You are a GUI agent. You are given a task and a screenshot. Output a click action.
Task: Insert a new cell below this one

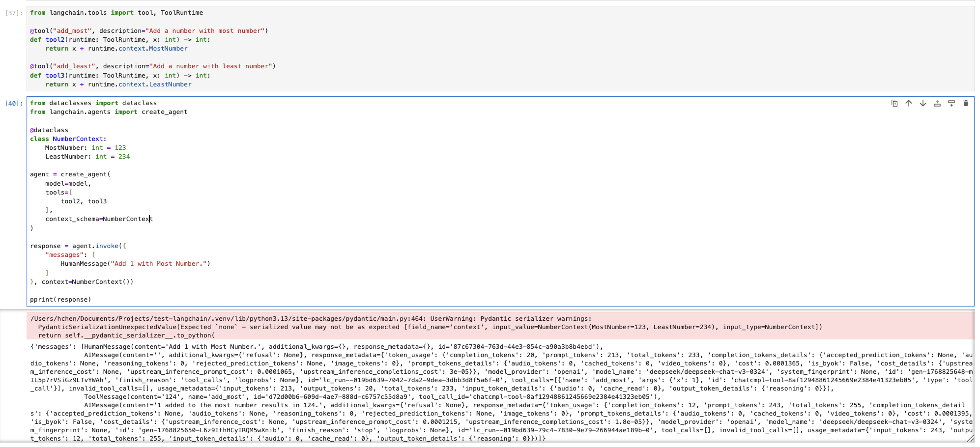coord(951,103)
